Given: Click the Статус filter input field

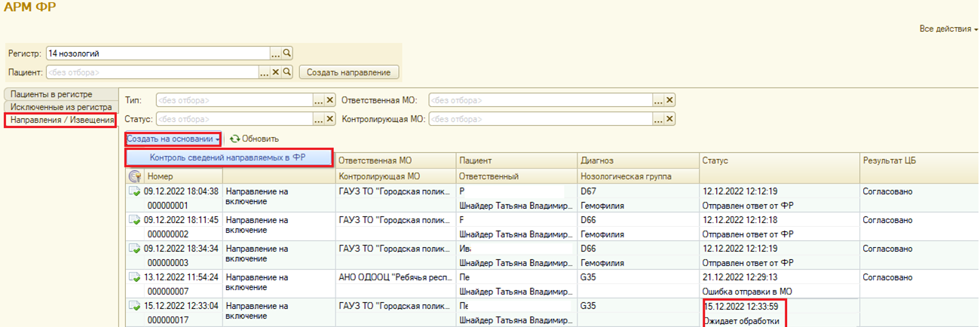Looking at the screenshot, I should 234,119.
